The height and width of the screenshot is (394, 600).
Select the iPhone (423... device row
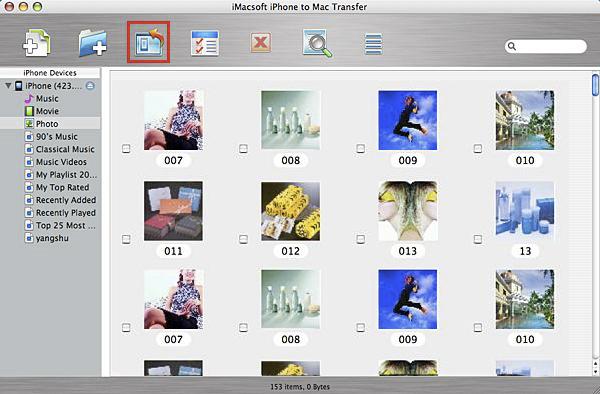click(x=50, y=86)
